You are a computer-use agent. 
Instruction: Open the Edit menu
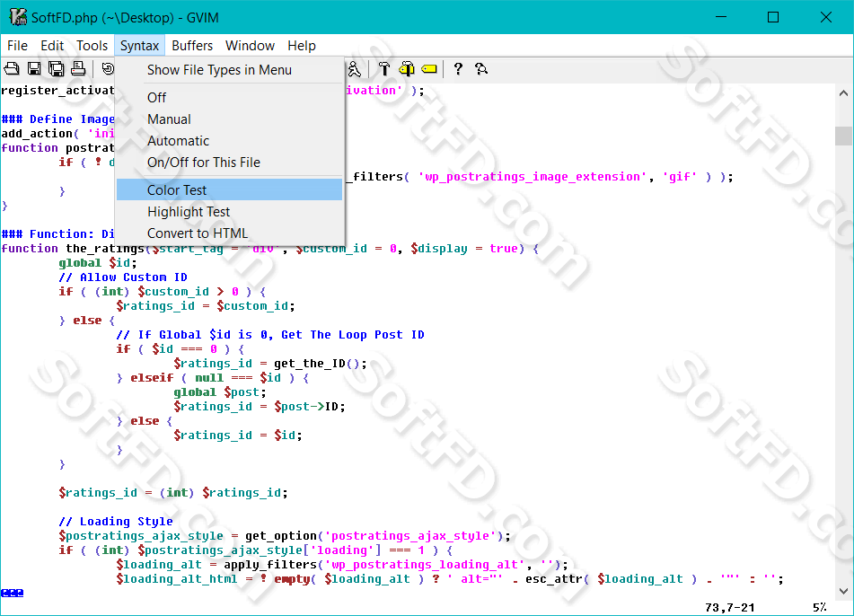[52, 46]
